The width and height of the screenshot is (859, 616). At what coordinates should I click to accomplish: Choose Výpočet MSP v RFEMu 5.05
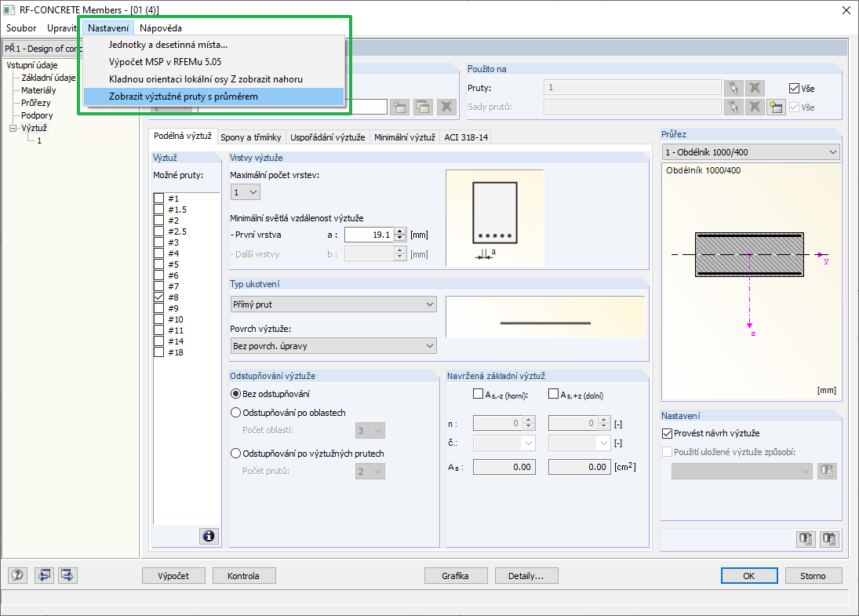(213, 62)
